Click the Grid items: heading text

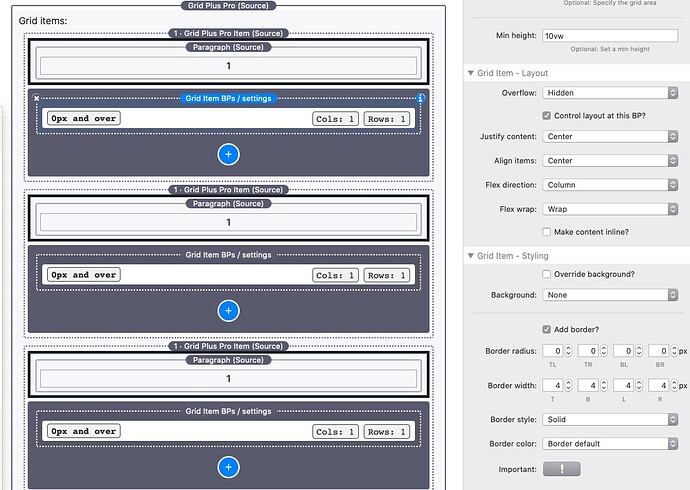point(43,21)
